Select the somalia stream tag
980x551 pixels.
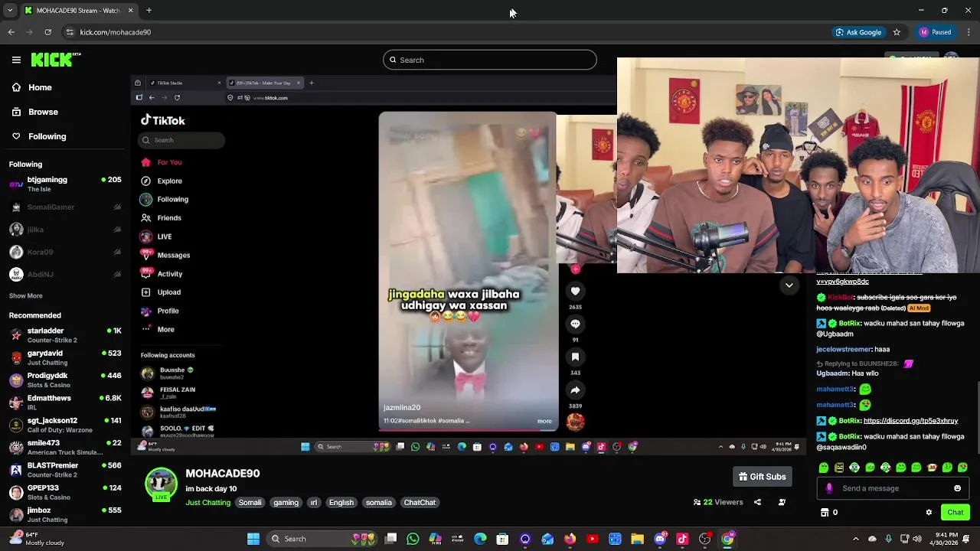378,503
